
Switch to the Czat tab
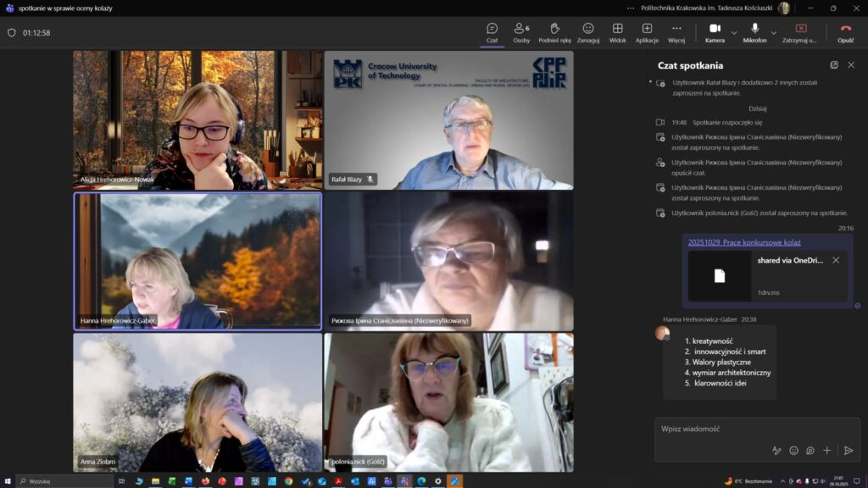pos(492,32)
